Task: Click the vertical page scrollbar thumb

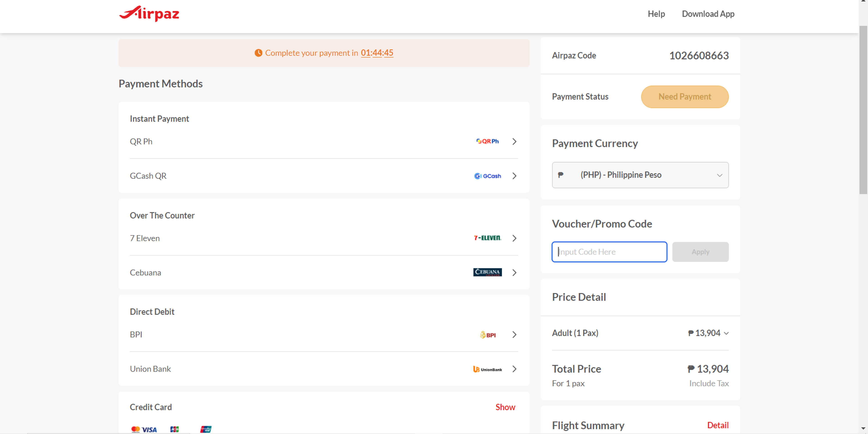Action: coord(863,110)
